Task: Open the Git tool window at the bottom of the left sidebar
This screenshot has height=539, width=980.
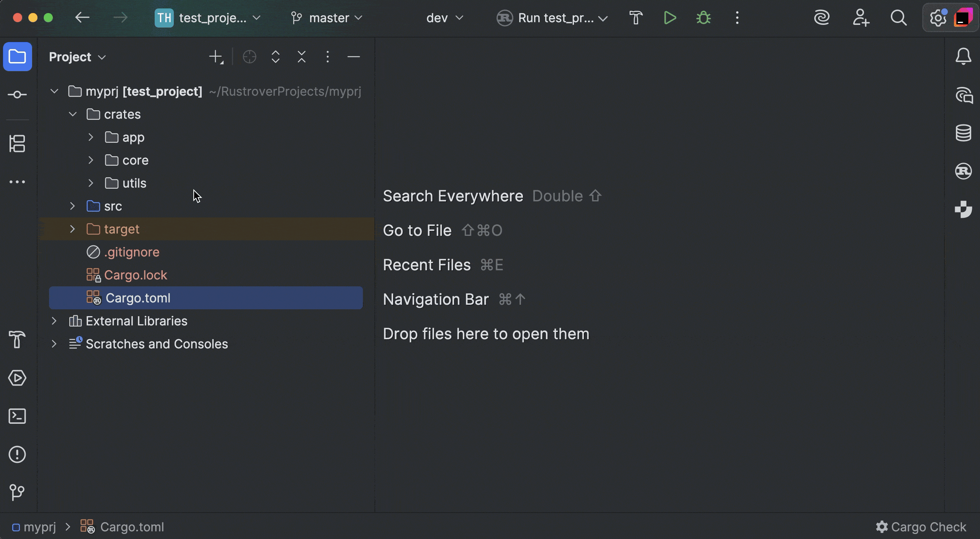Action: [x=17, y=492]
